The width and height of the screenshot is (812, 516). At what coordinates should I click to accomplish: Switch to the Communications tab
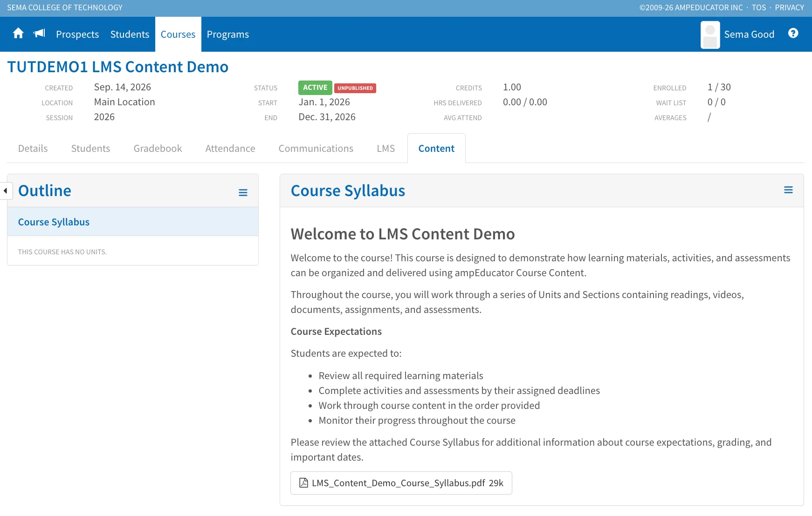pyautogui.click(x=316, y=149)
